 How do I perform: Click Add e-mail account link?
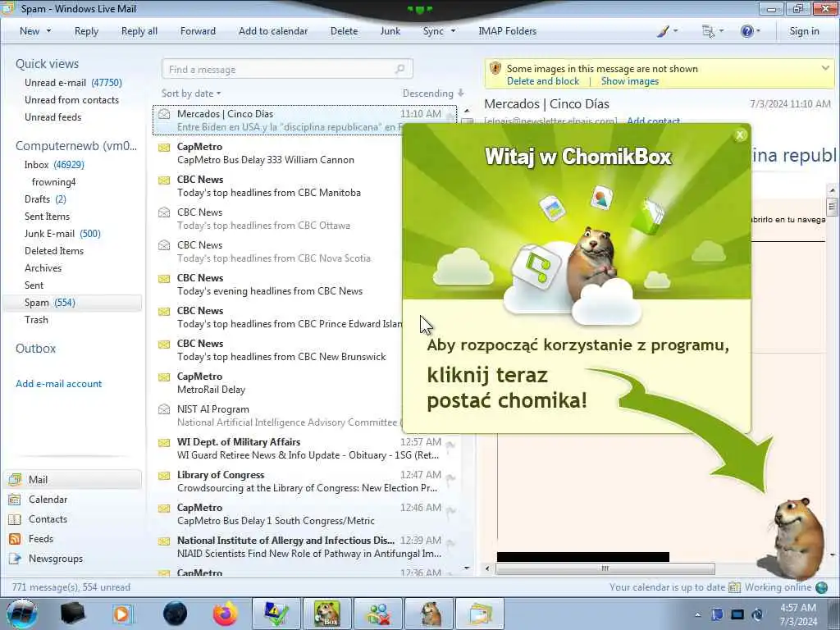tap(58, 384)
